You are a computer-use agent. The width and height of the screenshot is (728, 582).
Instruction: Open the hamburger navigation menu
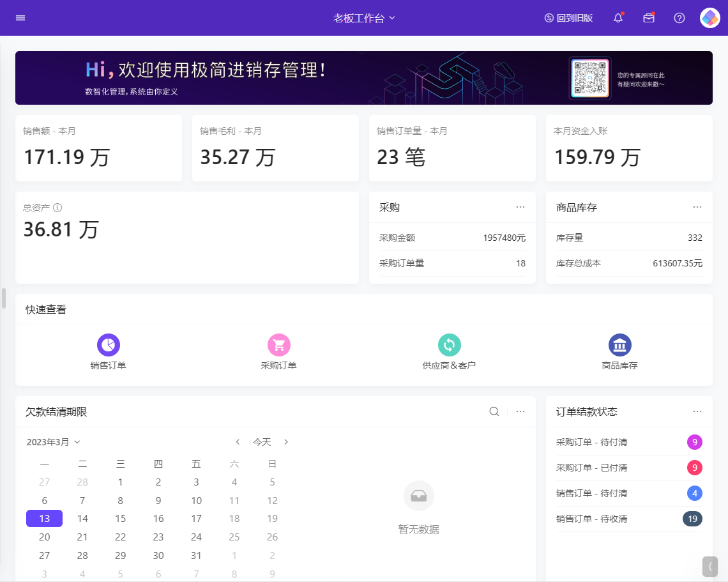coord(20,17)
